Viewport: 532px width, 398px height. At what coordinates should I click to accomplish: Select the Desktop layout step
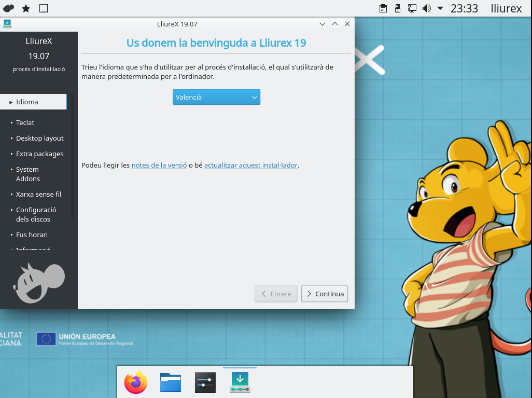point(40,138)
